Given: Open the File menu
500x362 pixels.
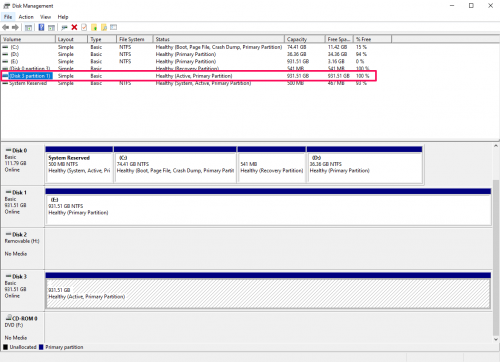Looking at the screenshot, I should pos(8,17).
